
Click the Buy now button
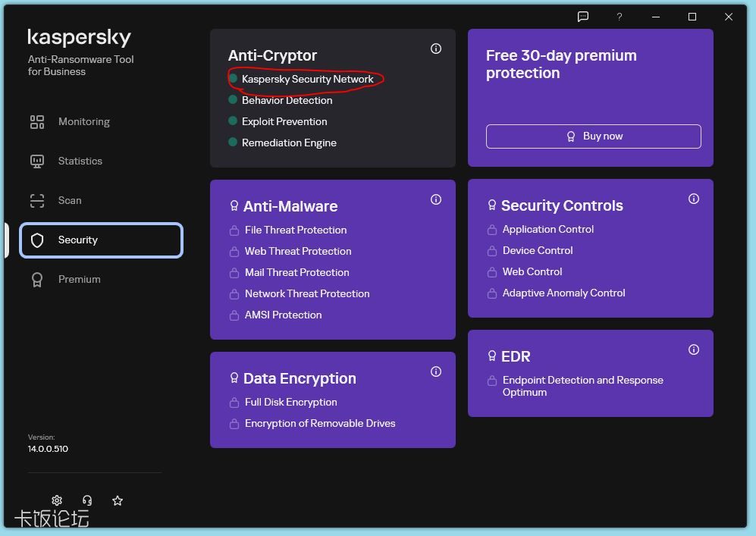tap(594, 136)
